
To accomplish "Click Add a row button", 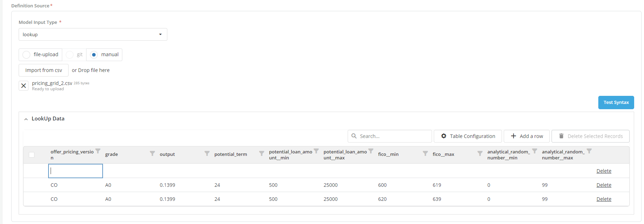I will coord(527,136).
